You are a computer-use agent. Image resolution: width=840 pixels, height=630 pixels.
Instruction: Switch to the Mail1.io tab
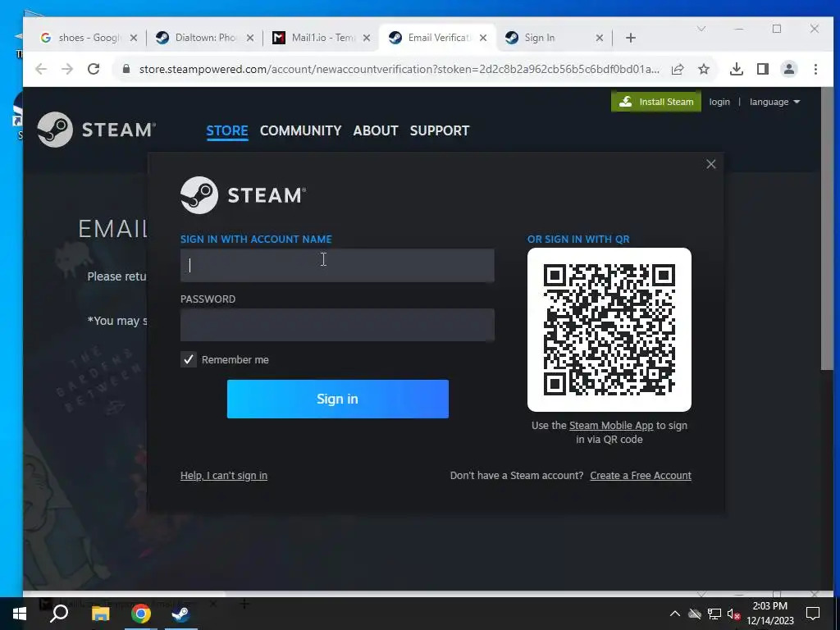coord(322,38)
